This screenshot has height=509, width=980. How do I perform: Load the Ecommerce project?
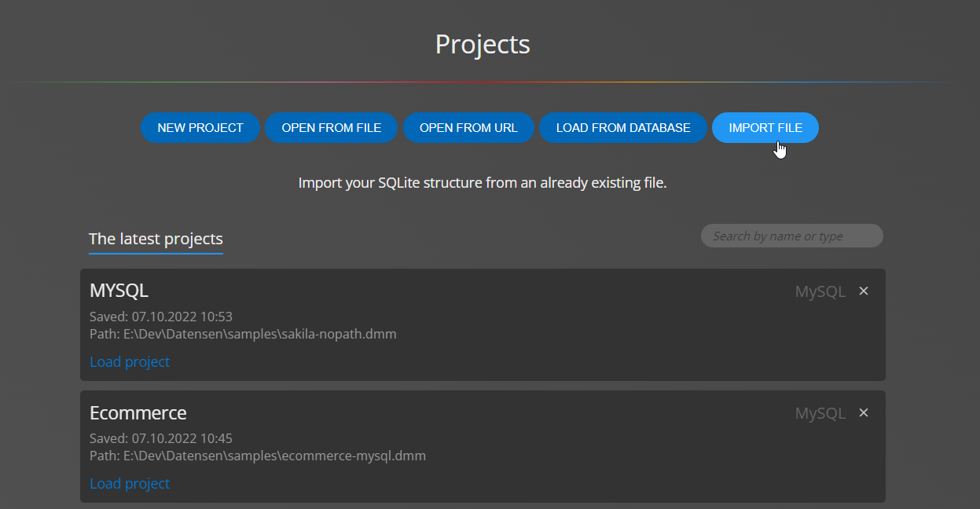point(129,483)
